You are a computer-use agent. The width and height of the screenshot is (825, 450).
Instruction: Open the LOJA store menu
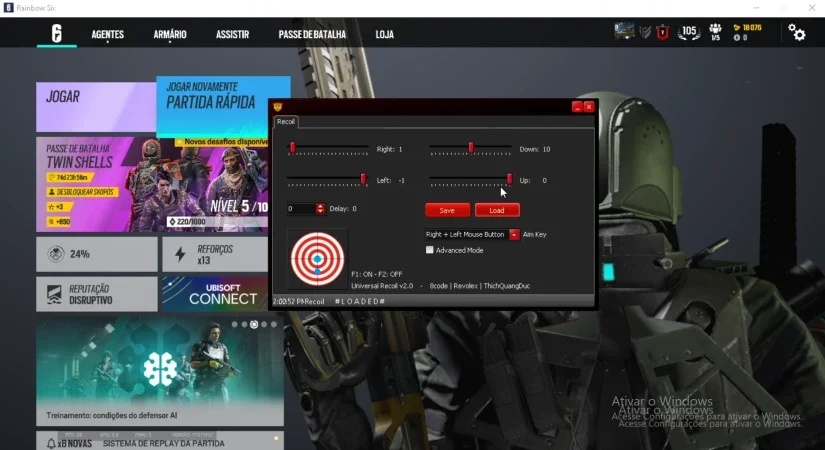tap(385, 34)
